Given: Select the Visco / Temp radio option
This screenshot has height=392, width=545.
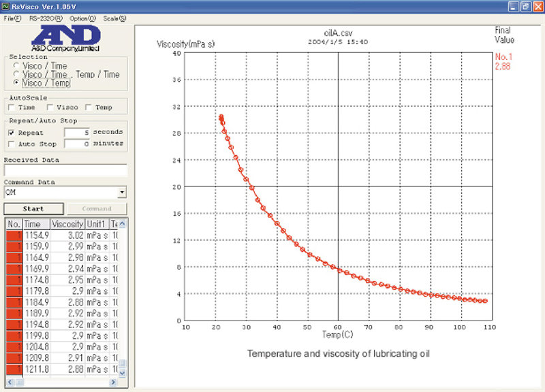Looking at the screenshot, I should (x=17, y=83).
